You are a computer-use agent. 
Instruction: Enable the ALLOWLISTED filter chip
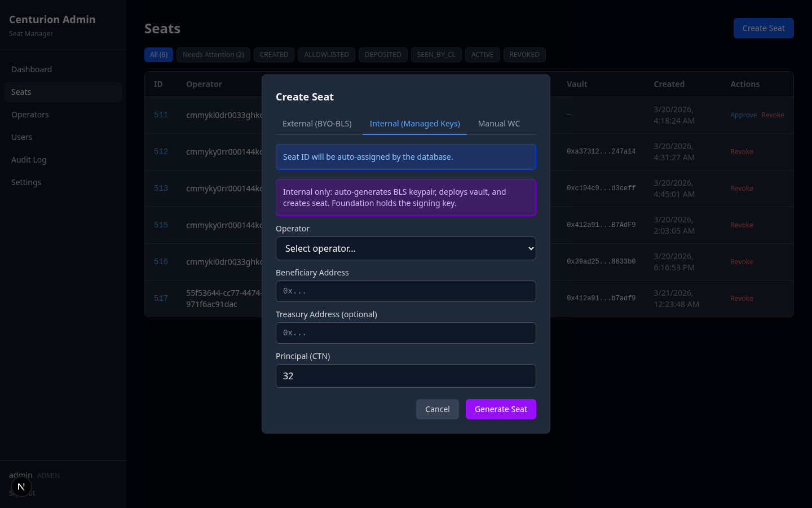pyautogui.click(x=326, y=54)
